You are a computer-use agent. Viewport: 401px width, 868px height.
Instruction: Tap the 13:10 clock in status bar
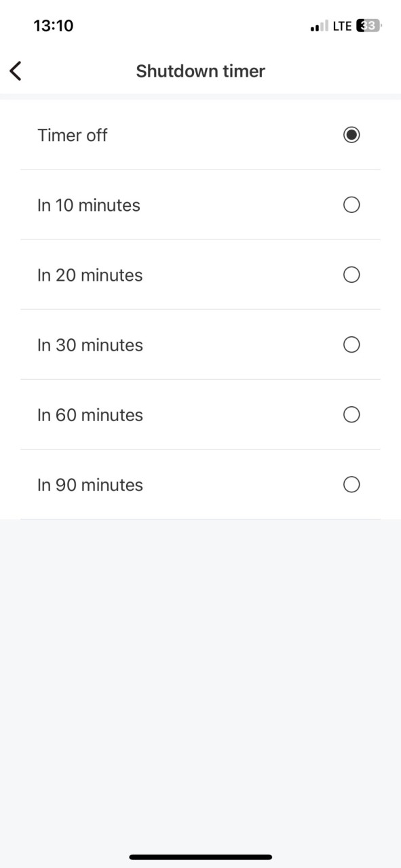click(54, 26)
